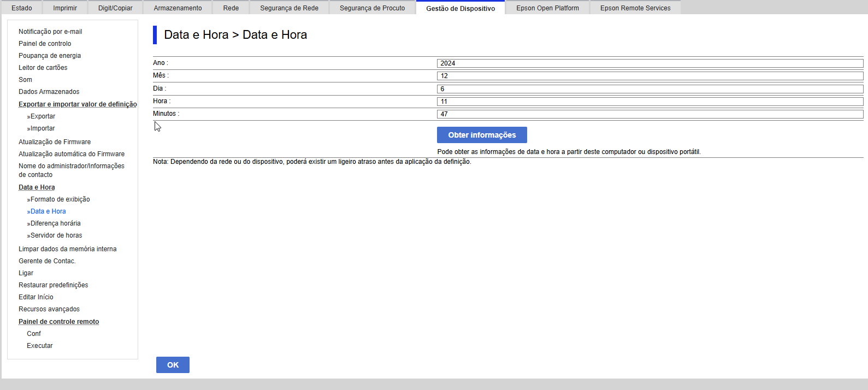Open the Exportar submenu link
The image size is (868, 390).
[43, 116]
